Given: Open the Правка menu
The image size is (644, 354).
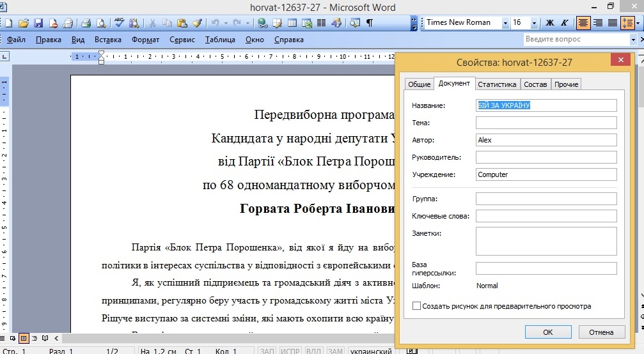Looking at the screenshot, I should pyautogui.click(x=49, y=40).
